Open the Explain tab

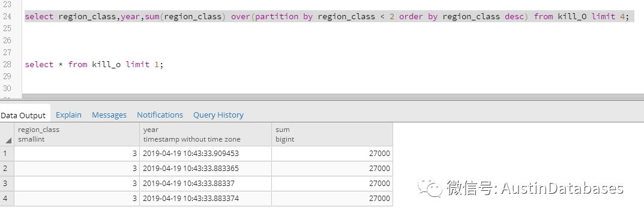point(68,115)
